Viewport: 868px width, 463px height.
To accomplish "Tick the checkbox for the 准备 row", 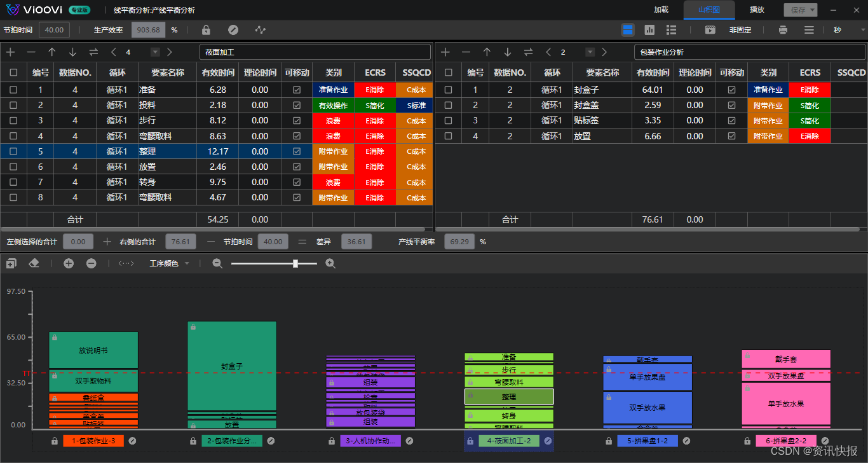I will click(x=13, y=90).
